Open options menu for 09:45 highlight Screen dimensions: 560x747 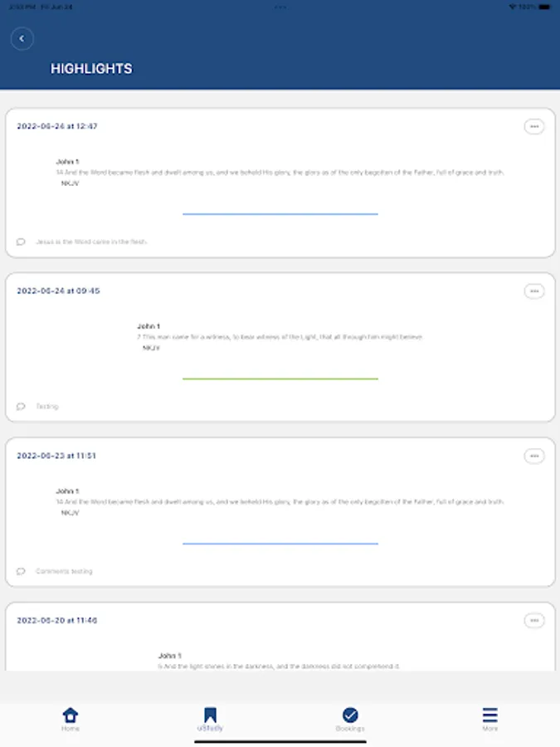tap(534, 291)
